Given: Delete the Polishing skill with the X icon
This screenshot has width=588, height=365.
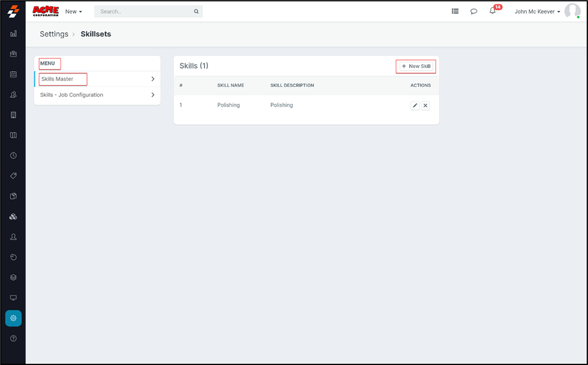Looking at the screenshot, I should point(425,106).
